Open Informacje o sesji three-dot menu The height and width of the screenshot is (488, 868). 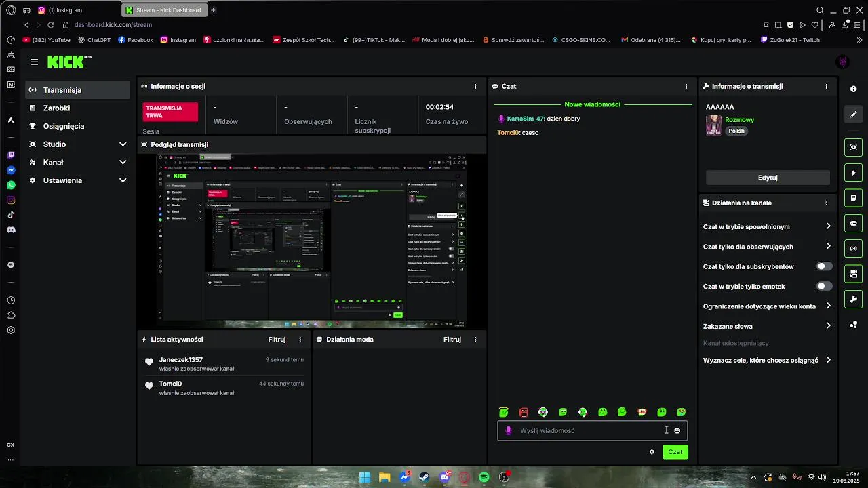pos(475,87)
